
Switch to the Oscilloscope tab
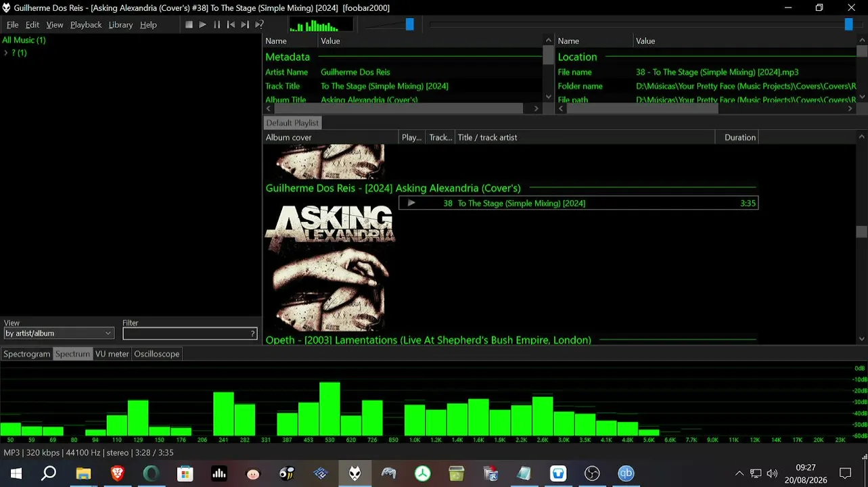tap(157, 354)
